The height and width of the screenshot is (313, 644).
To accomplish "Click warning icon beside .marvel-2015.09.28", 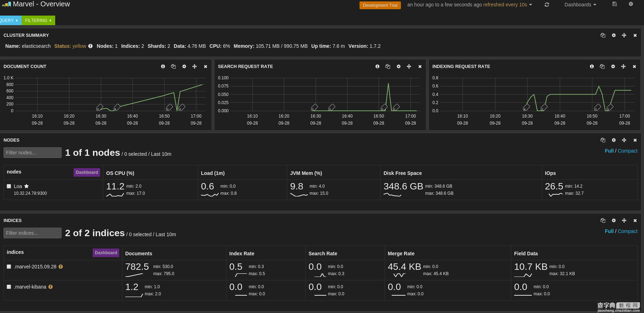I will pos(61,267).
